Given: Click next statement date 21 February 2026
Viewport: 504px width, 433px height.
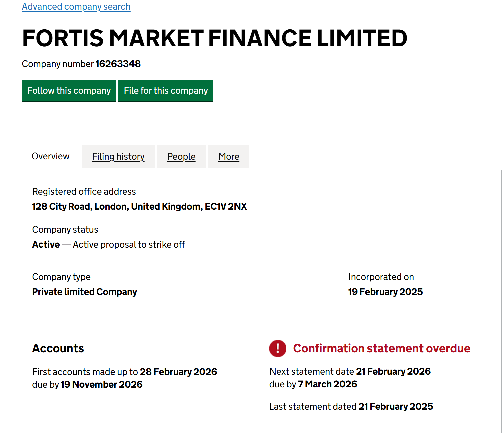Looking at the screenshot, I should click(393, 371).
